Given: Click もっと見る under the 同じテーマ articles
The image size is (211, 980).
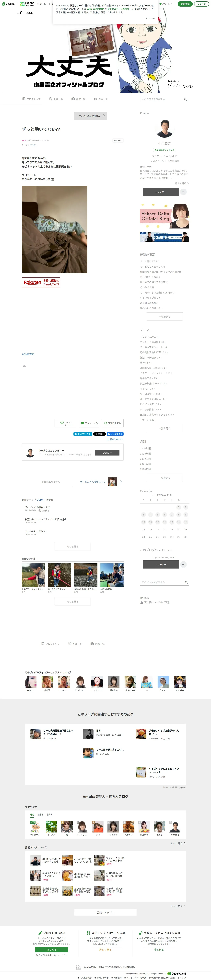Looking at the screenshot, I should click(x=72, y=546).
